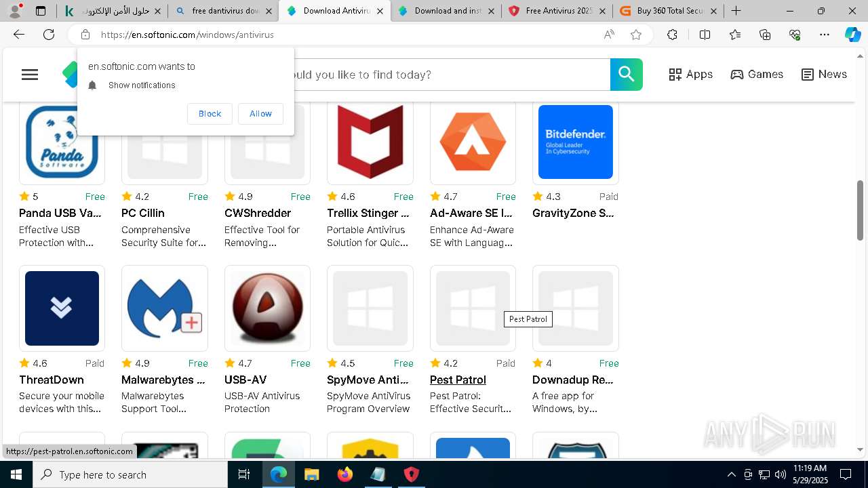Viewport: 868px width, 488px height.
Task: Open the Pest Patrol title link
Action: (x=458, y=380)
